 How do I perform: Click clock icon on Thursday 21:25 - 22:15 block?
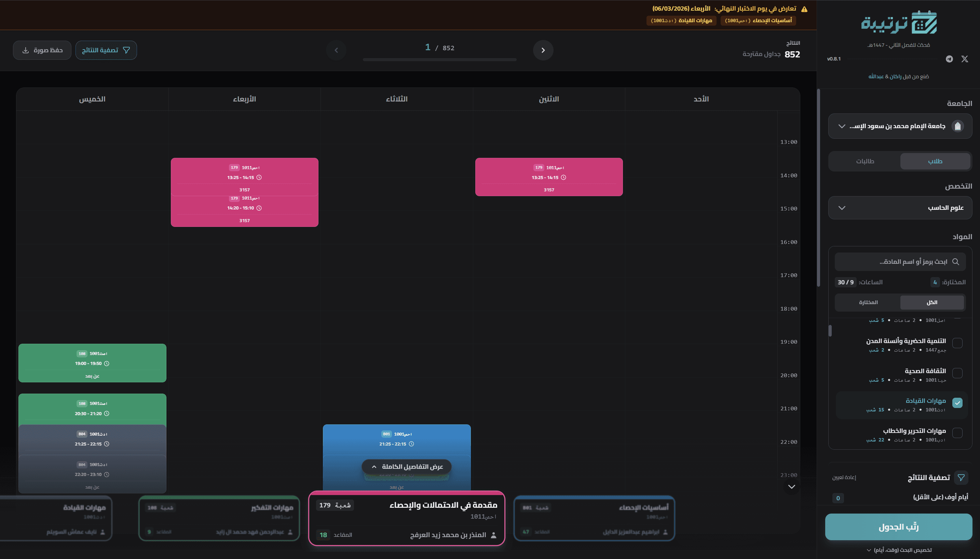click(107, 444)
